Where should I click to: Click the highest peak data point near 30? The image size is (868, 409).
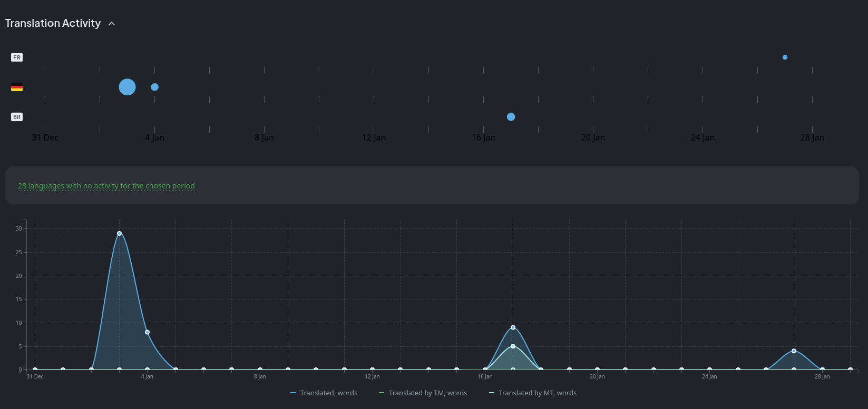coord(119,233)
